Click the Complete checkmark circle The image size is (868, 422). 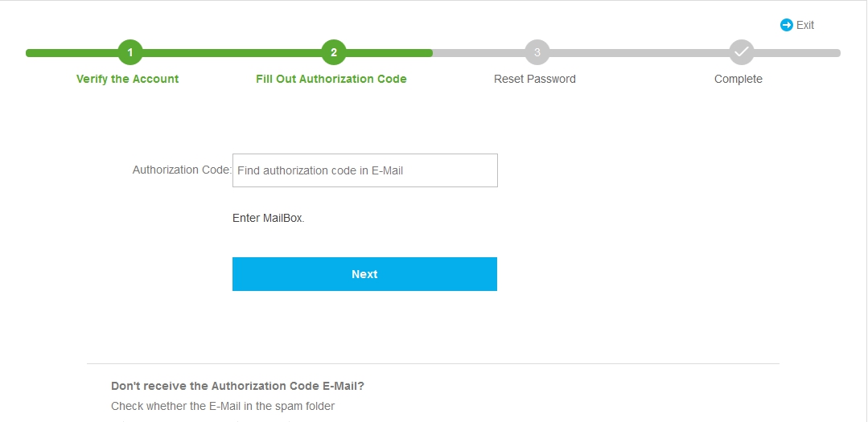[741, 52]
